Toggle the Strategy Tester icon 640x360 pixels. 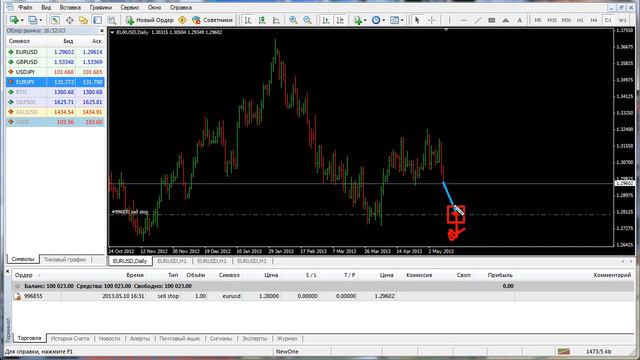coord(111,20)
